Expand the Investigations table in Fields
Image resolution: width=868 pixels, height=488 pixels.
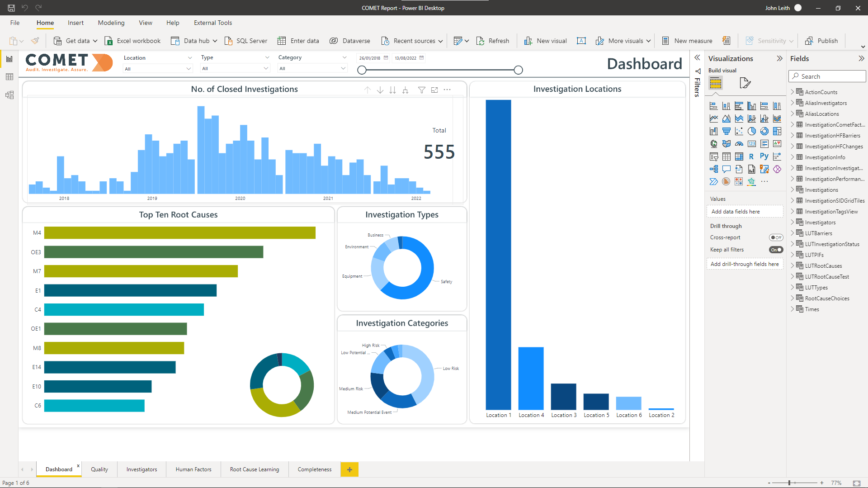coord(793,190)
